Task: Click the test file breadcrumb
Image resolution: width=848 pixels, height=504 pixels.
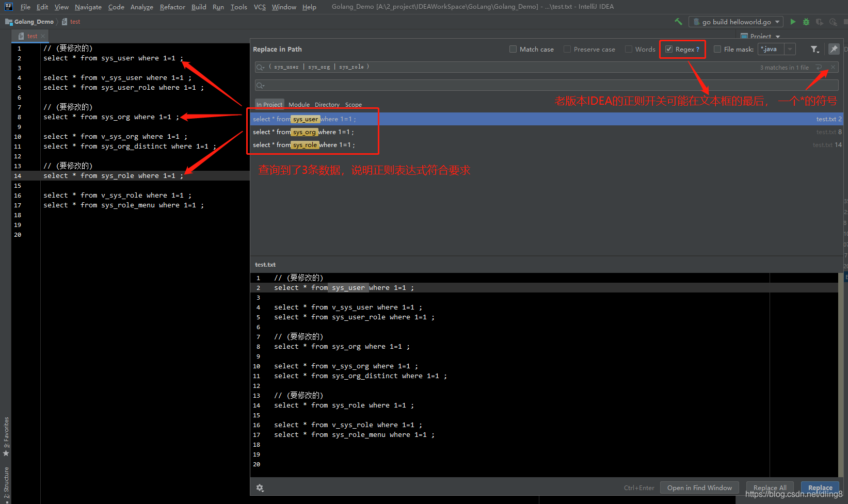Action: (x=71, y=22)
